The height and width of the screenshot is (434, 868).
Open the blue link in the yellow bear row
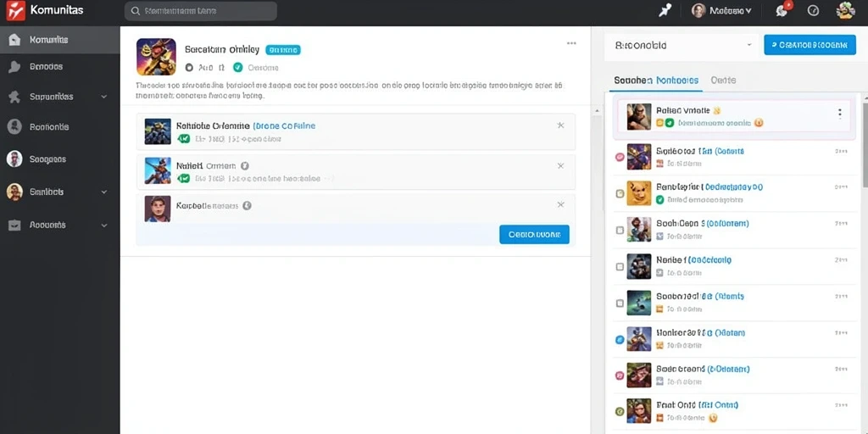tap(734, 187)
